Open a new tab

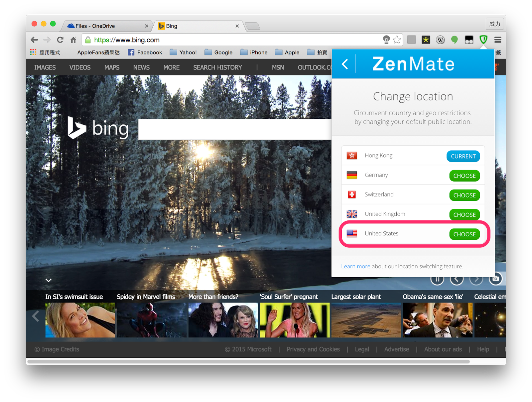(253, 26)
